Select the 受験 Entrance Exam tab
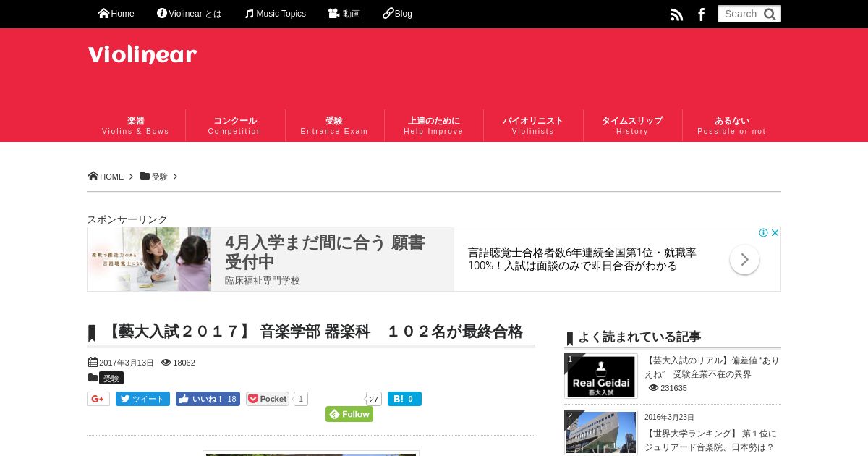Screen dimensions: 868x456 tap(334, 125)
